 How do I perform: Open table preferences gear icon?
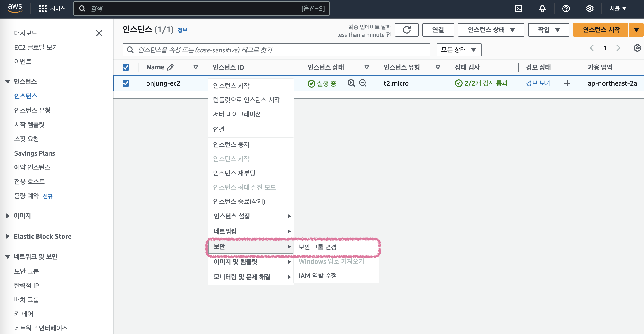(x=637, y=48)
